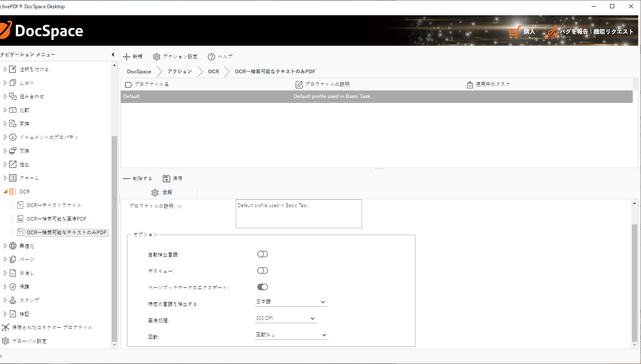Image resolution: width=641 pixels, height=364 pixels.
Task: Expand the 変換 tree node arrow
Action: [x=5, y=124]
